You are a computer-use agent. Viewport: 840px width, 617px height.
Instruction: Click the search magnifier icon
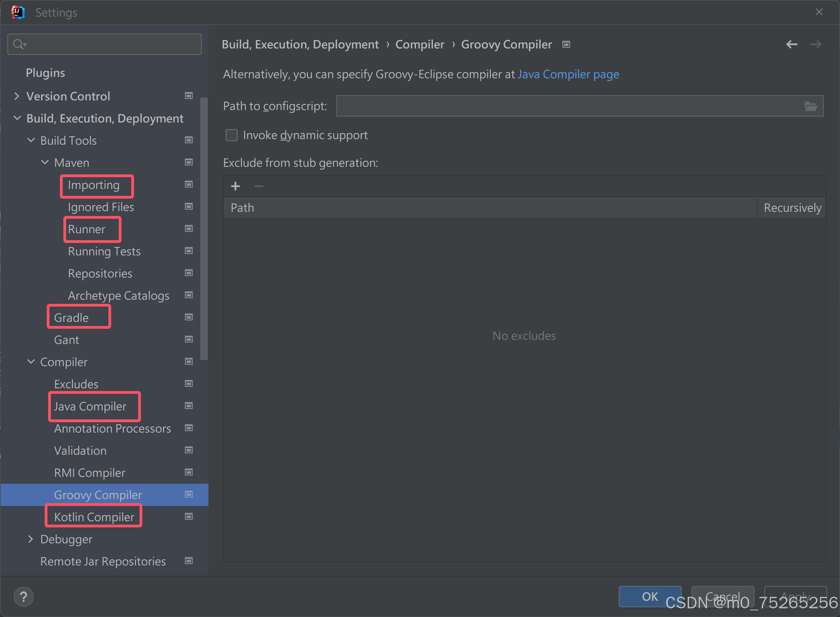coord(18,44)
